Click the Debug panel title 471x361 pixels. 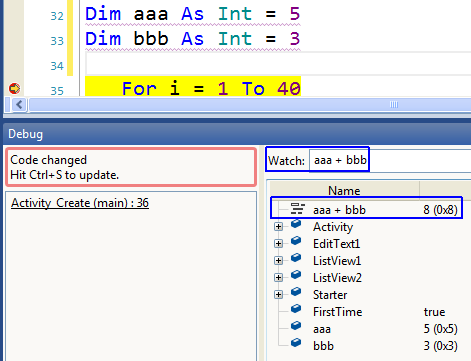click(26, 134)
